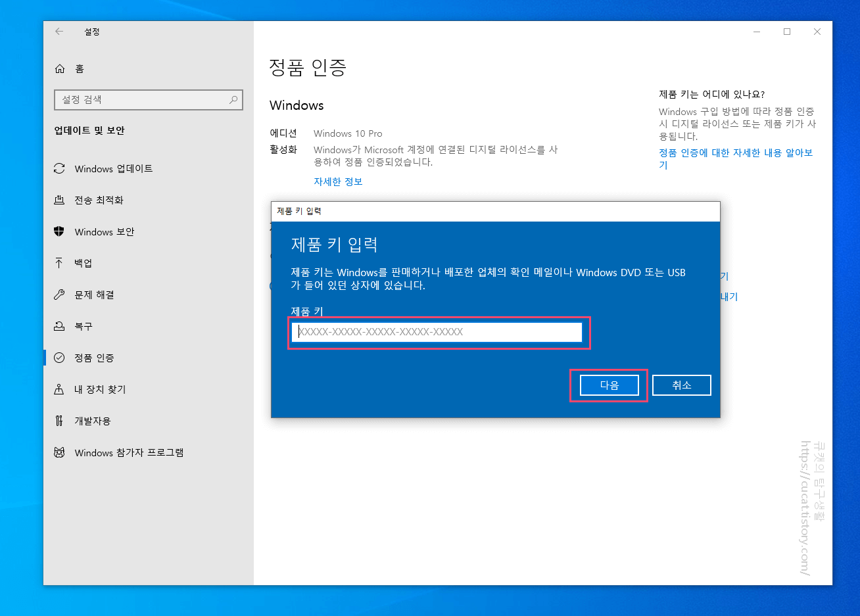Click the Windows 10 Pro edition text
The width and height of the screenshot is (860, 616).
point(348,133)
